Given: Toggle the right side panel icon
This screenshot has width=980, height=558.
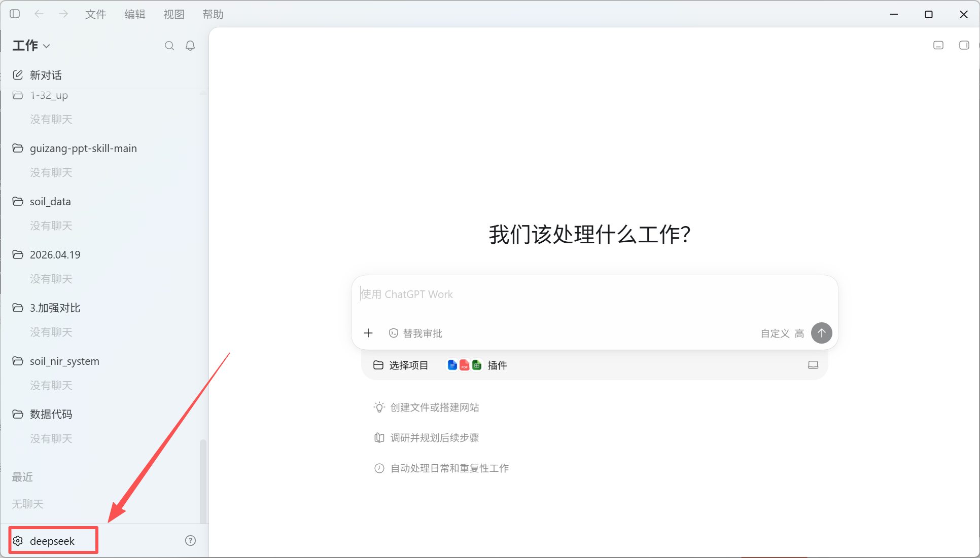Looking at the screenshot, I should click(964, 45).
